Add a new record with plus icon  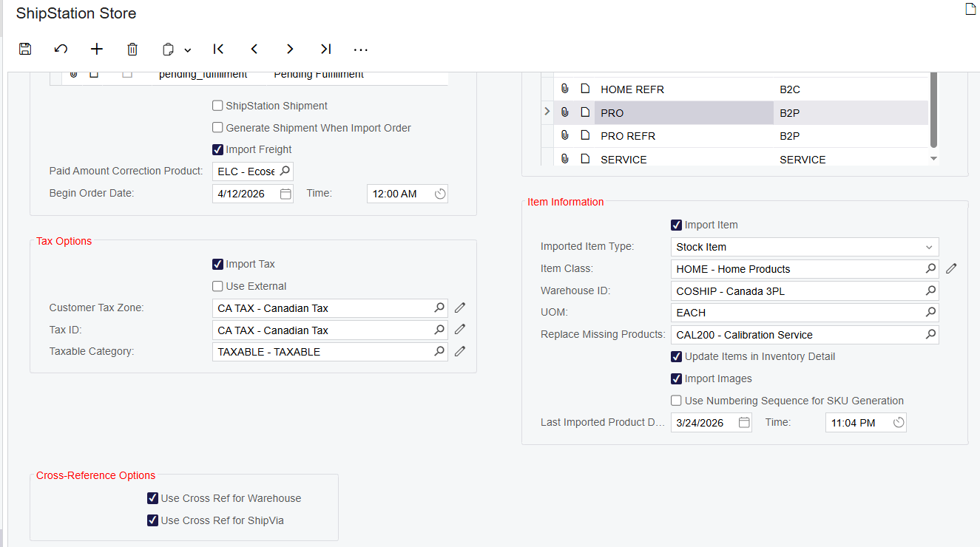click(x=97, y=50)
